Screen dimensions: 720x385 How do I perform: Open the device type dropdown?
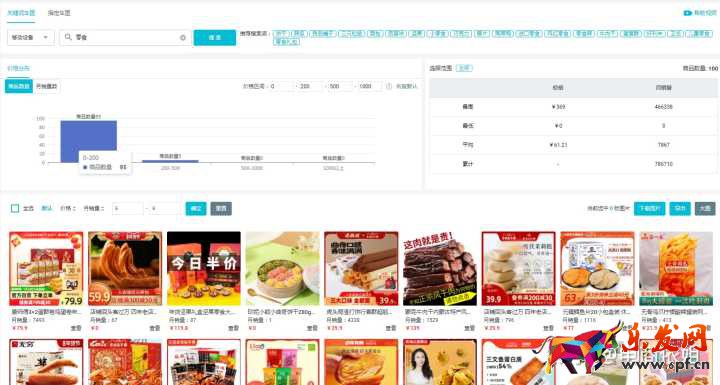pos(31,37)
